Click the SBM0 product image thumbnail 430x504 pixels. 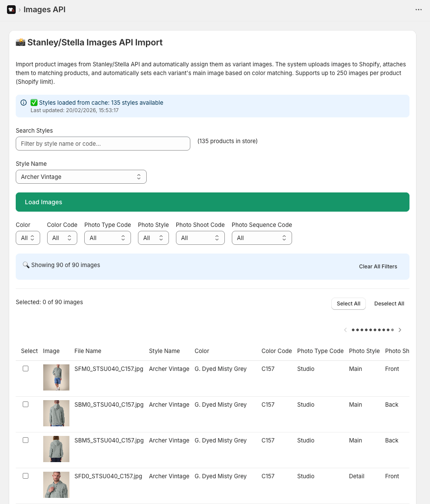coord(56,413)
